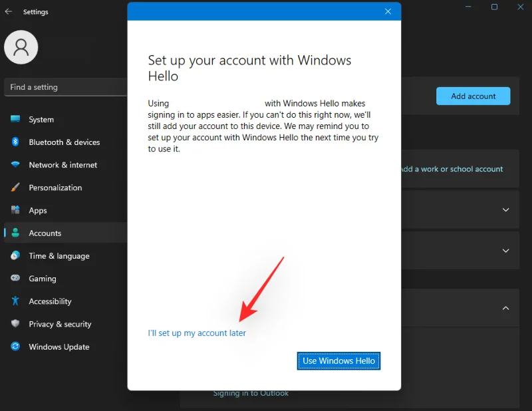Viewport: 532px width, 411px height.
Task: Click the Bluetooth icon in sidebar
Action: pyautogui.click(x=15, y=142)
